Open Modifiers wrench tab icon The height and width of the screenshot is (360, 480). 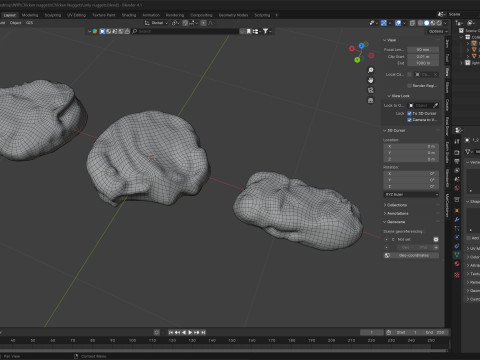457,219
